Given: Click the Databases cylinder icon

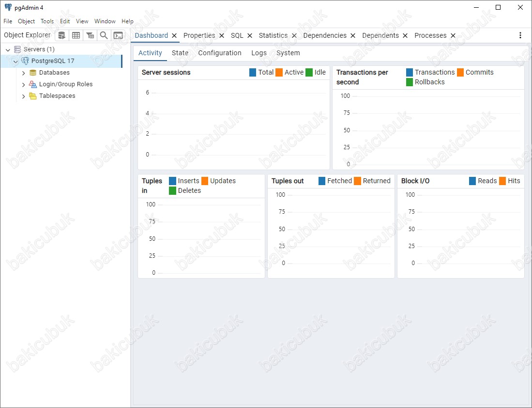Looking at the screenshot, I should (x=33, y=73).
